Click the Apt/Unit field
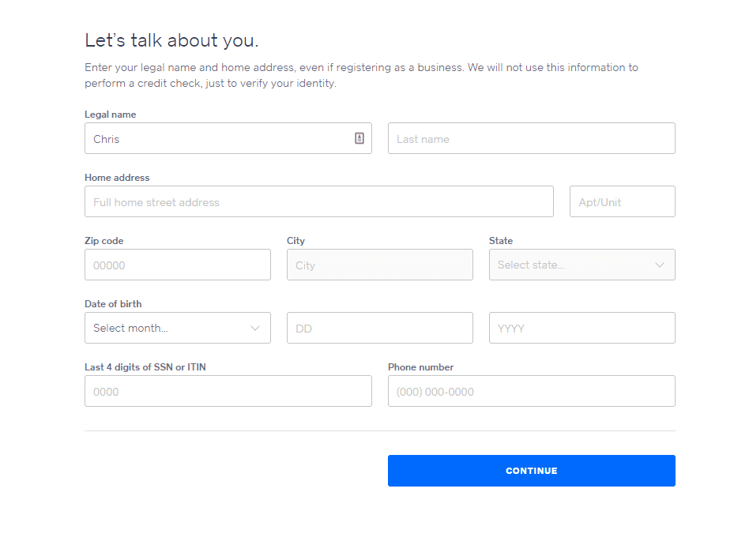The image size is (734, 560). click(x=622, y=201)
